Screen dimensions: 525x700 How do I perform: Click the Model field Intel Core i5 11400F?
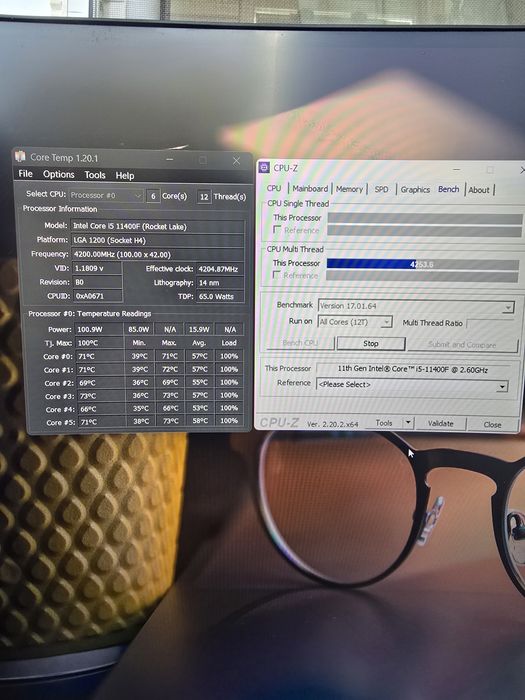pos(158,226)
